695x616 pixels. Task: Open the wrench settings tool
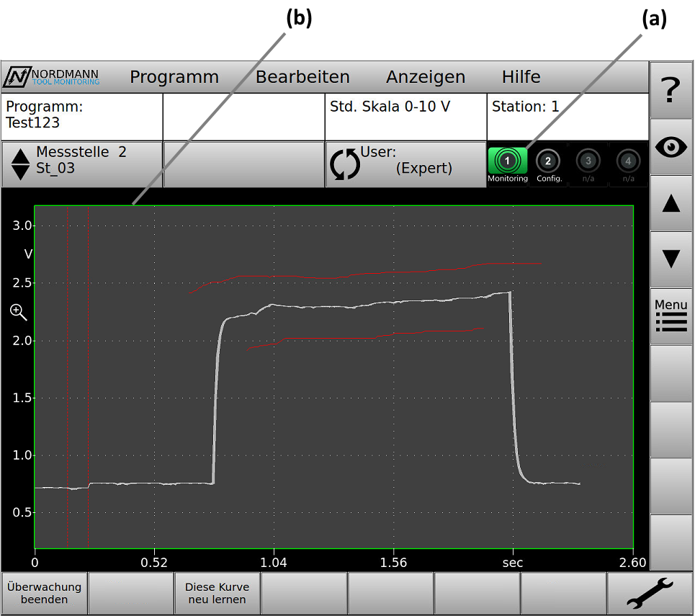pyautogui.click(x=650, y=594)
